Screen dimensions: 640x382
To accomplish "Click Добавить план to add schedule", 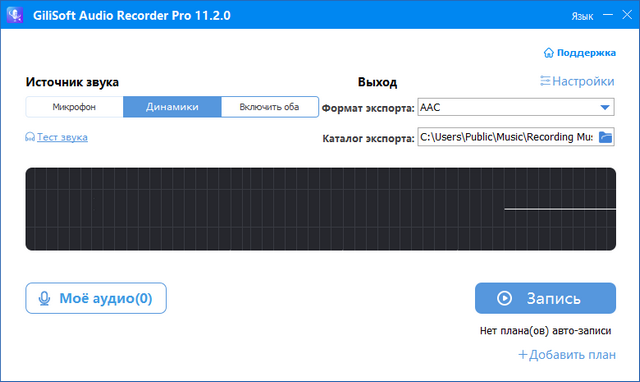I will coord(567,355).
